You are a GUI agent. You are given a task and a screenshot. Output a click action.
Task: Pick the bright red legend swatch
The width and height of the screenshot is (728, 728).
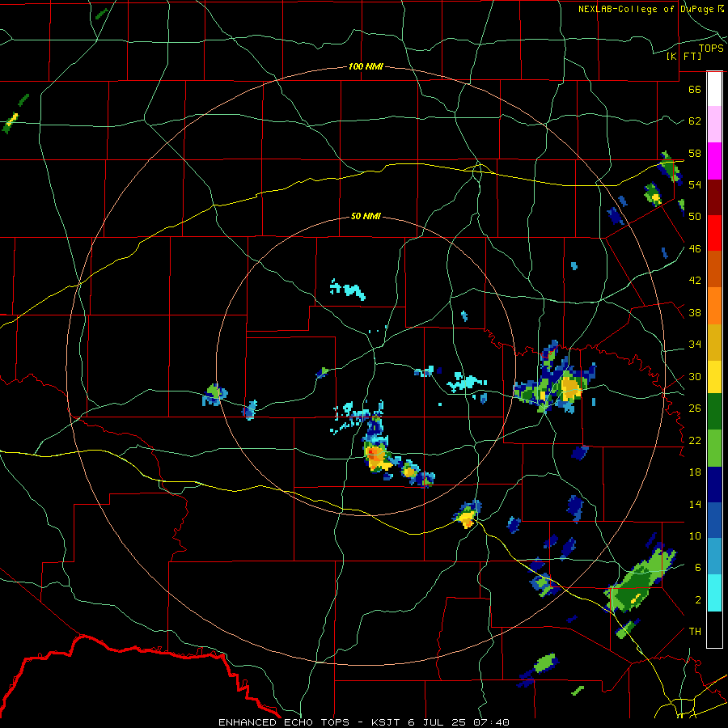click(714, 233)
